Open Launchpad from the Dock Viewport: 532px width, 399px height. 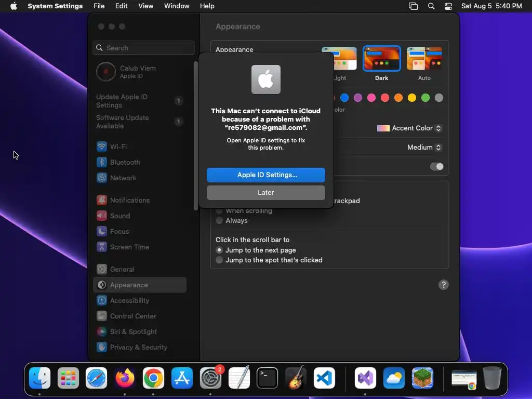[x=68, y=378]
